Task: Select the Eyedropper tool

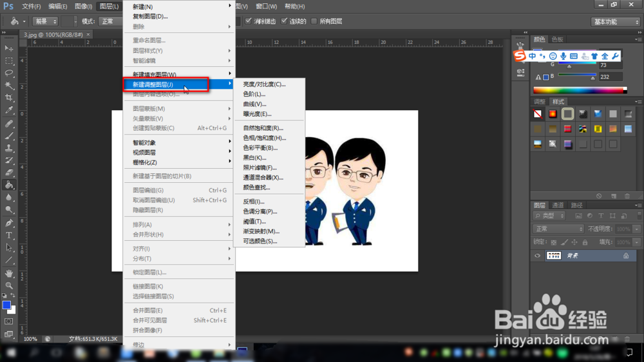Action: coord(8,110)
